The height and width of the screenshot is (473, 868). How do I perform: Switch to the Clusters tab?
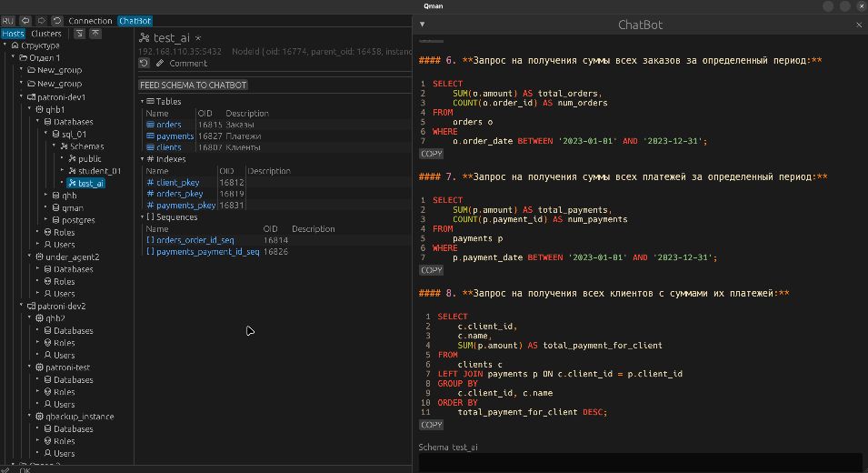(46, 34)
